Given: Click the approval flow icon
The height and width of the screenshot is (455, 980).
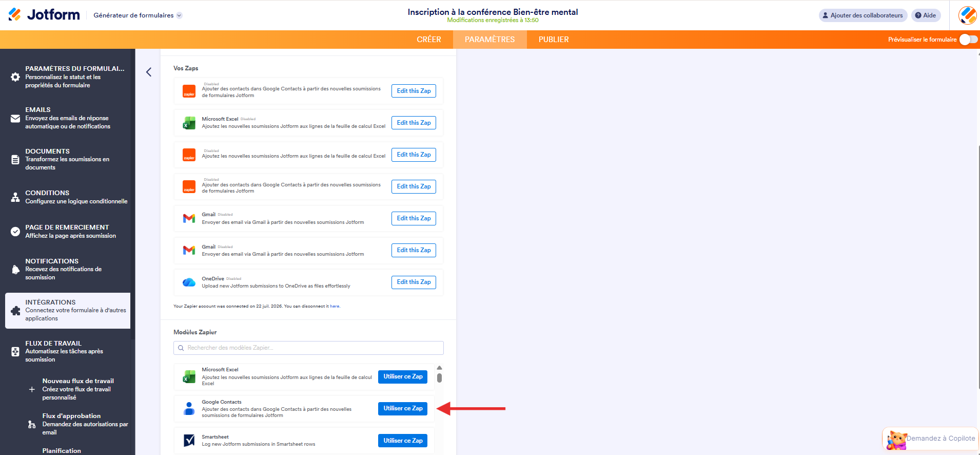Looking at the screenshot, I should pyautogui.click(x=32, y=425).
